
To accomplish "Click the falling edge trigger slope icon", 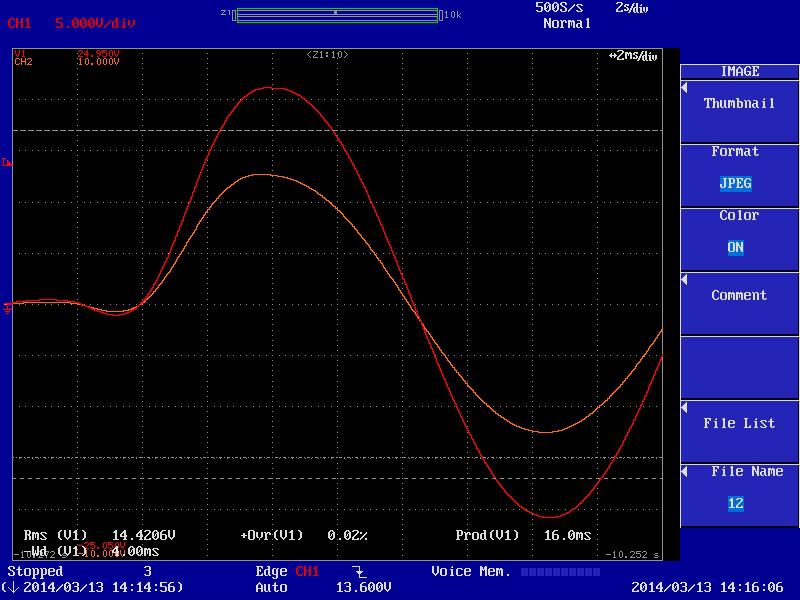I will 359,573.
